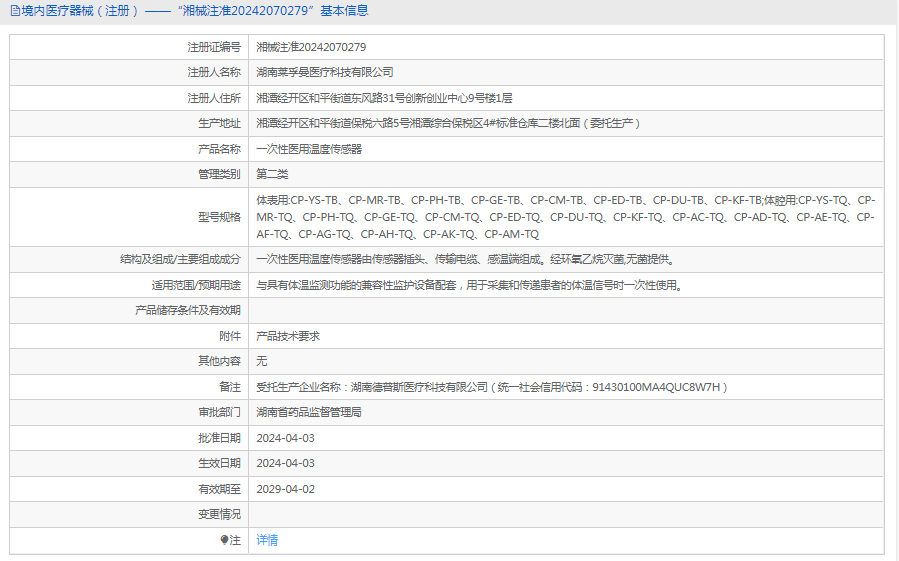Click the 附件 label
This screenshot has height=561, width=899.
(x=230, y=336)
